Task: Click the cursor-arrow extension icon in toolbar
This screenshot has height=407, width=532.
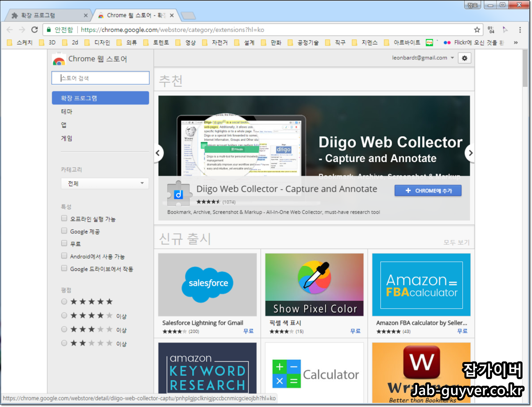Action: pos(505,30)
